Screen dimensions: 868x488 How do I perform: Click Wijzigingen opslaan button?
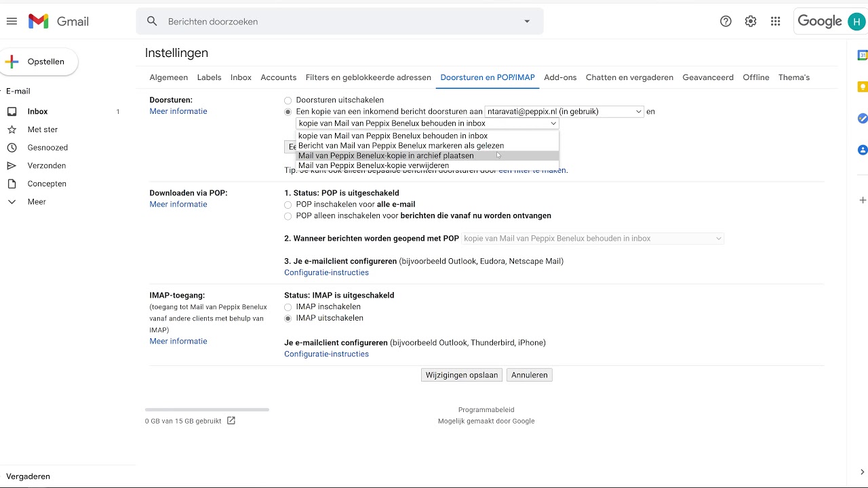click(462, 375)
